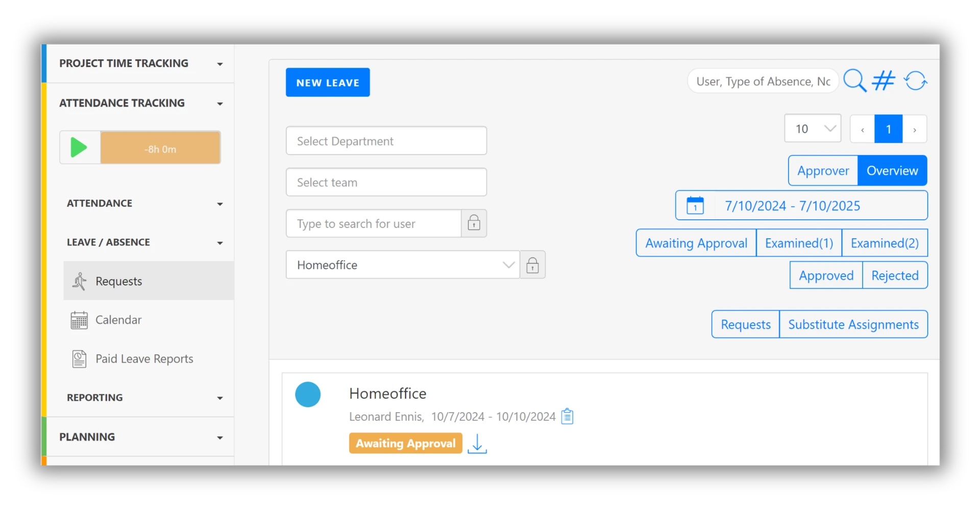Viewport: 980px width, 510px height.
Task: Toggle the Awaiting Approval filter
Action: coord(696,243)
